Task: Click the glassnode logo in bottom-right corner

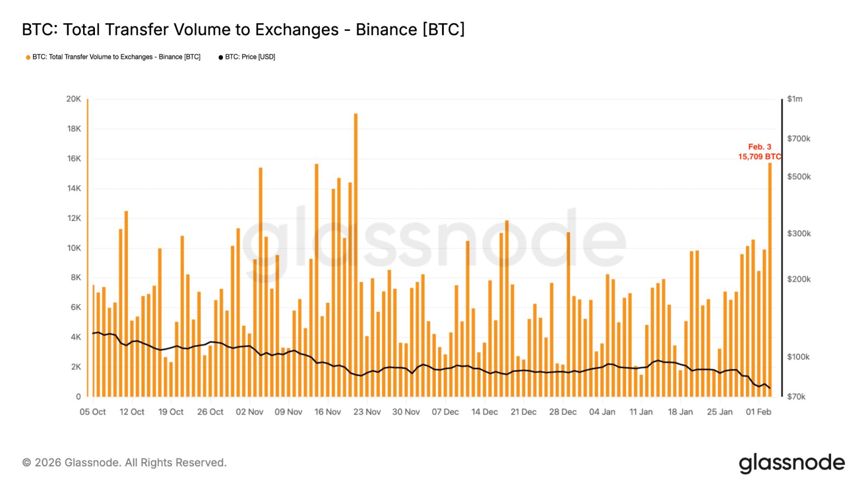Action: click(x=792, y=463)
